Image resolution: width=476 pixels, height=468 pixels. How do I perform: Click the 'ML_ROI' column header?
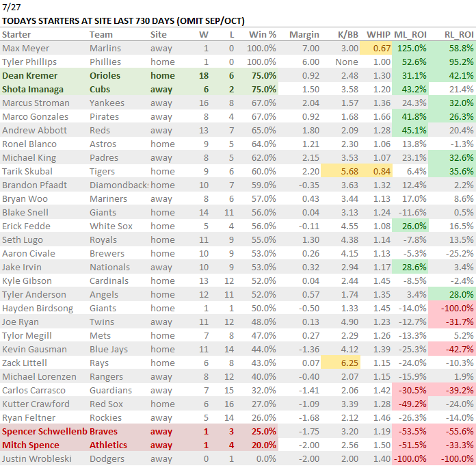[410, 35]
